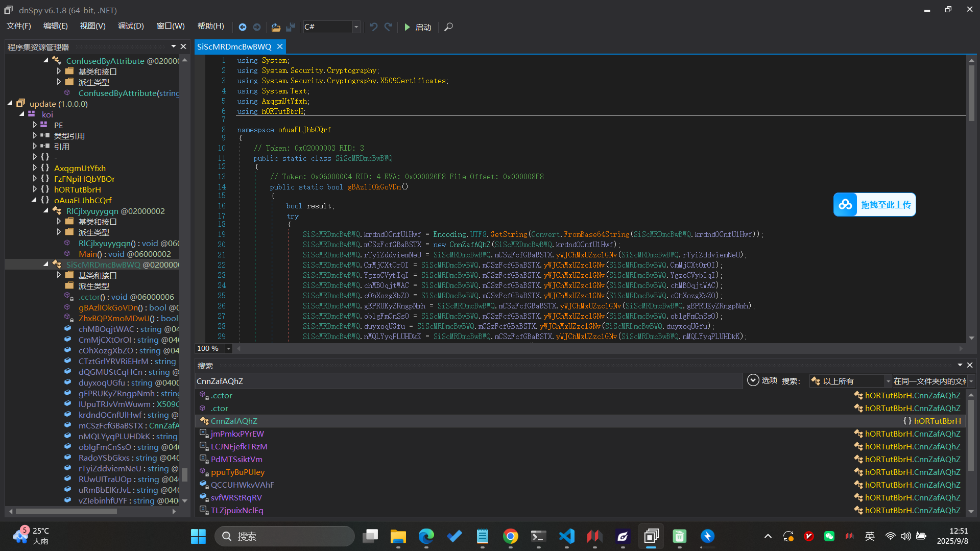Click the navigate forward arrow icon

point(257,27)
